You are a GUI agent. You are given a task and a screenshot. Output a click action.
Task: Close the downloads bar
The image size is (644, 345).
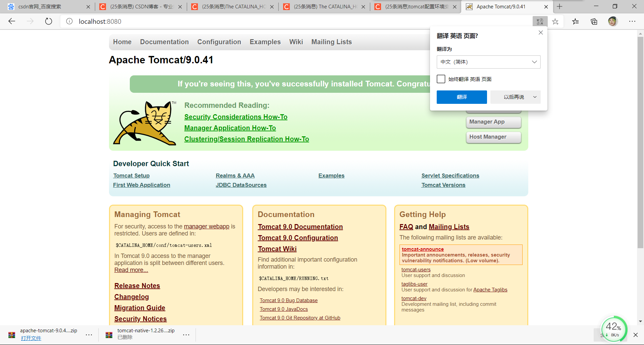(636, 335)
